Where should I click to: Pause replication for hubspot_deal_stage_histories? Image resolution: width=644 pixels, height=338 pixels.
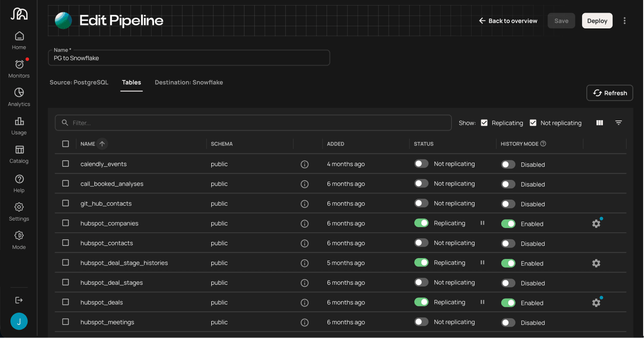482,262
